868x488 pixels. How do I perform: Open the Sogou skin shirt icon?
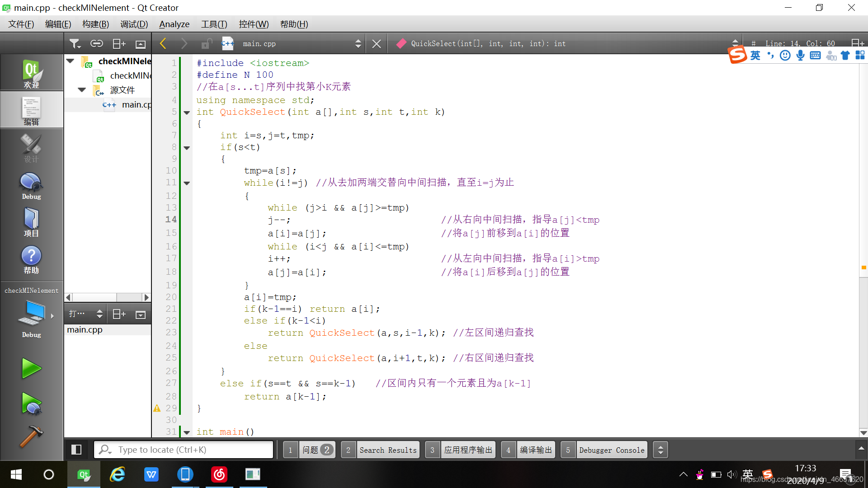[x=845, y=55]
